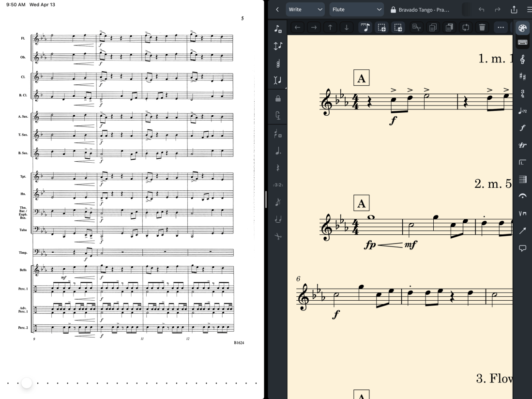Tap the Bravado Tango project title
The height and width of the screenshot is (399, 532).
pyautogui.click(x=424, y=9)
